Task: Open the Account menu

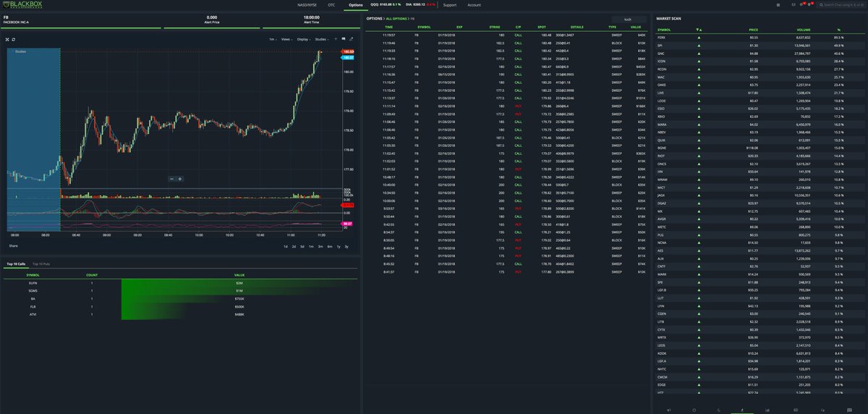Action: tap(474, 5)
